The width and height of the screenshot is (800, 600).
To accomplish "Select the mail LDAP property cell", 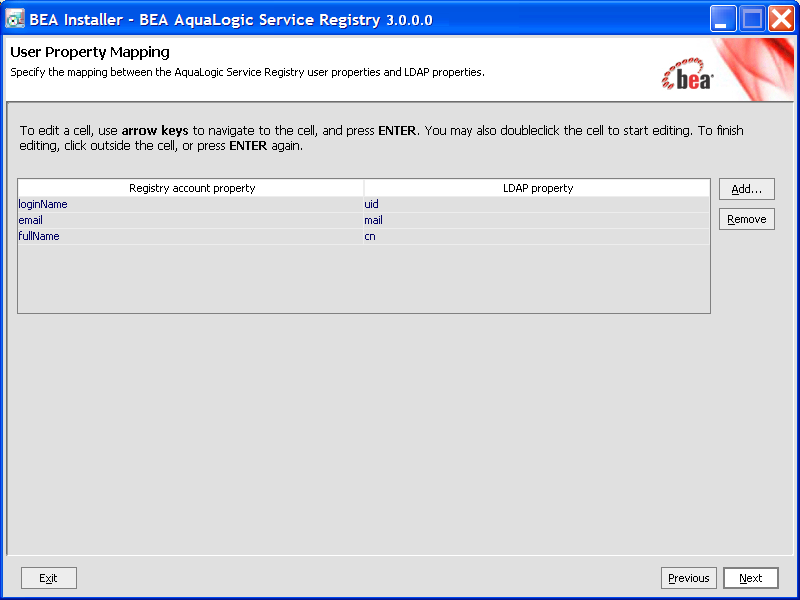I will tap(537, 220).
